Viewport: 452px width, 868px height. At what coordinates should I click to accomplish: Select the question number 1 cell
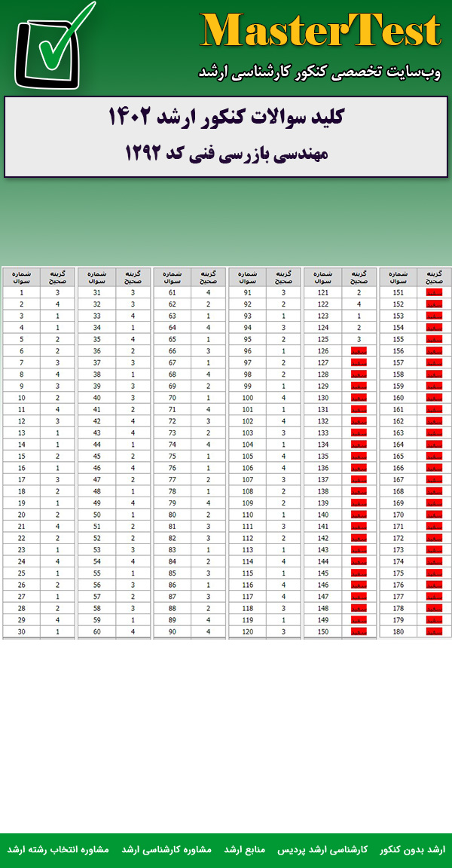pyautogui.click(x=22, y=292)
